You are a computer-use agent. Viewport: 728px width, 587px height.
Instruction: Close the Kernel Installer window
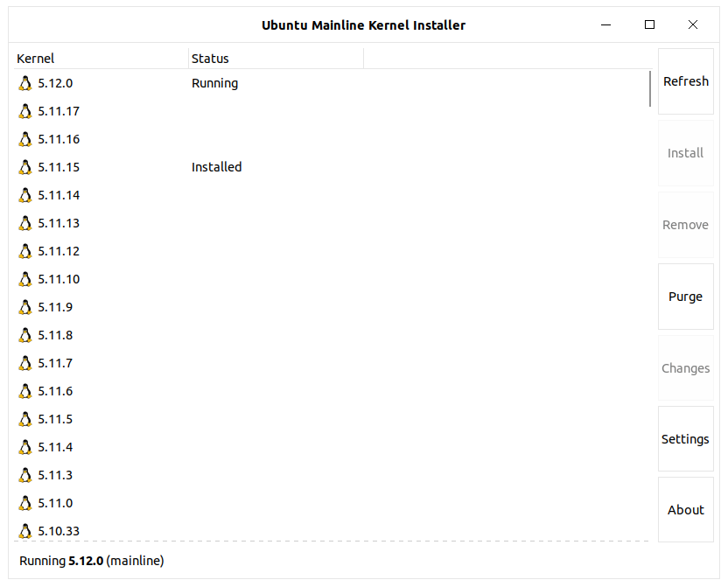click(693, 24)
